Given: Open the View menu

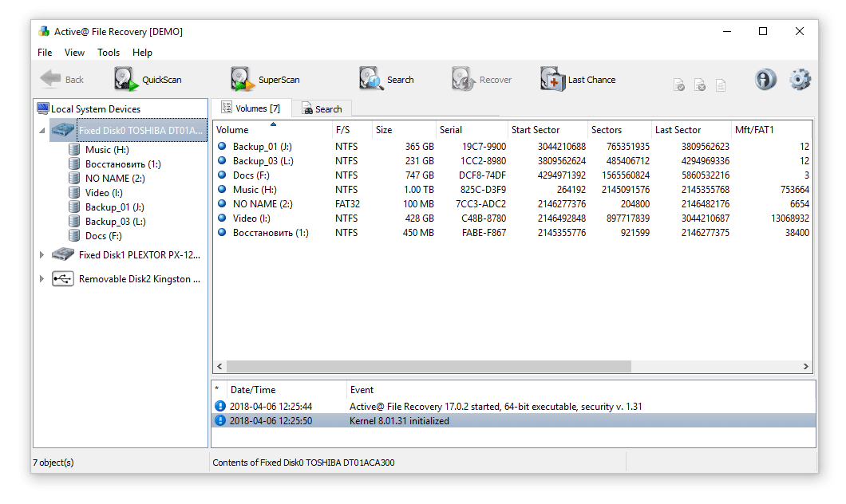Looking at the screenshot, I should (x=74, y=53).
